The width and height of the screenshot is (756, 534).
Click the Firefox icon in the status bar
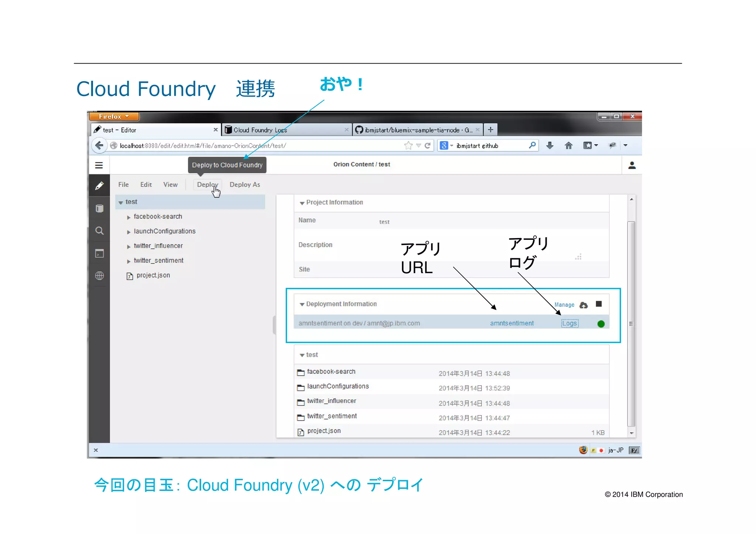coord(583,450)
